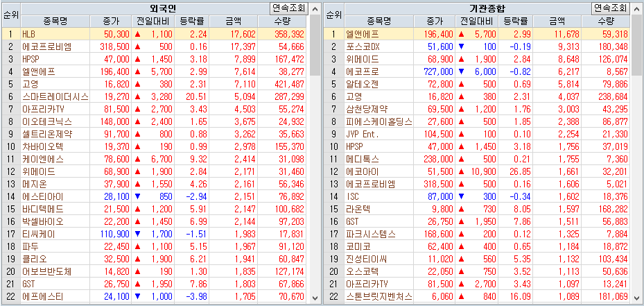Select 셀트리온제약 stock name
The height and width of the screenshot is (306, 644).
47,134
